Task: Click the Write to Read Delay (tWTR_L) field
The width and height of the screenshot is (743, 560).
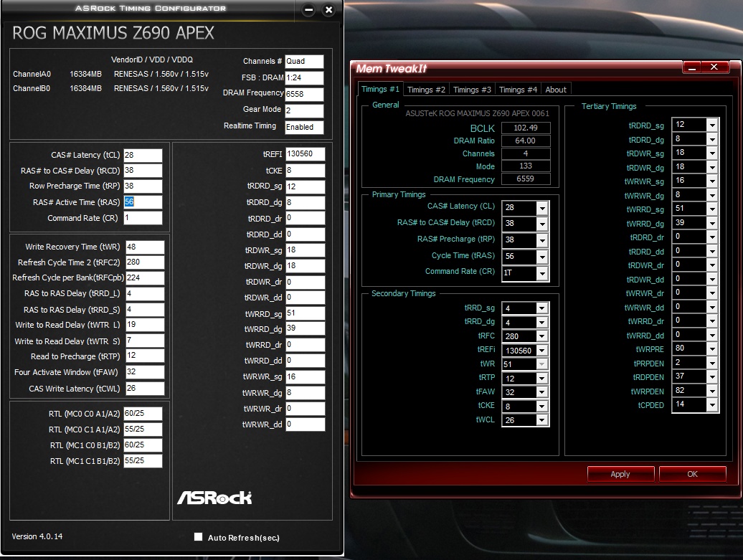Action: [145, 325]
